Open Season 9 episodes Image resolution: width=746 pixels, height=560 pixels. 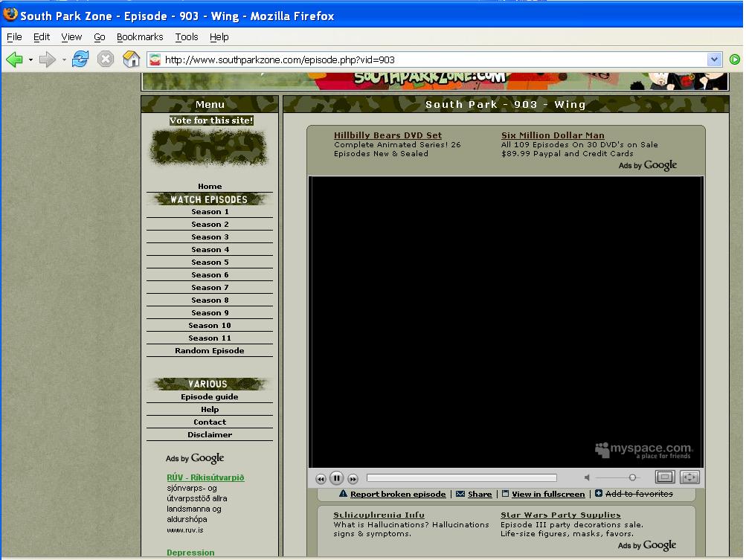coord(210,312)
